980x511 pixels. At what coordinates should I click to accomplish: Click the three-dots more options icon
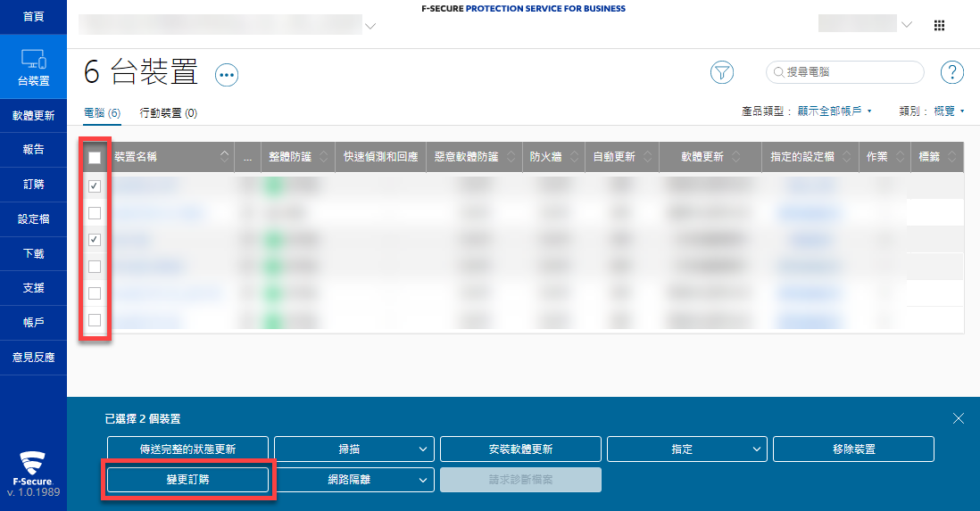click(228, 75)
